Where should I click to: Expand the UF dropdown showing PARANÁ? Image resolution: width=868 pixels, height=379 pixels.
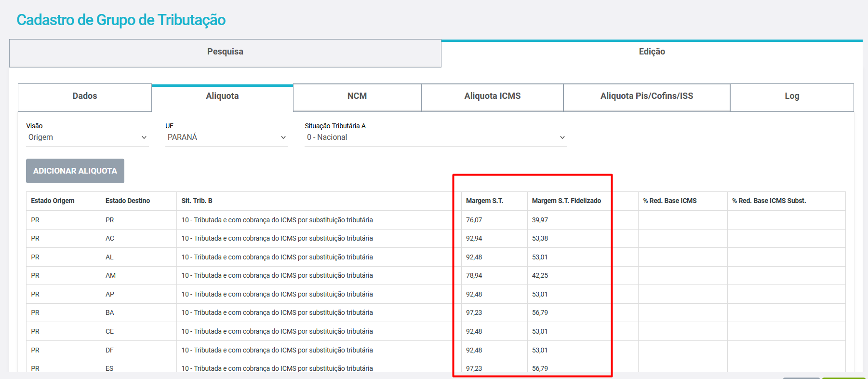pyautogui.click(x=227, y=137)
